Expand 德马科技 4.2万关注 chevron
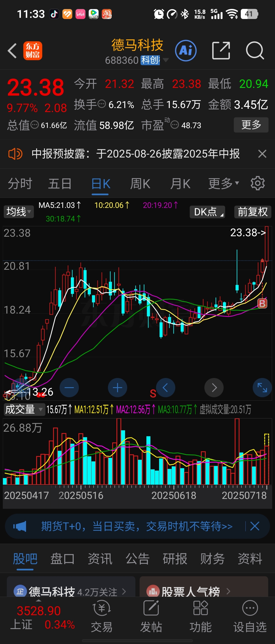Image resolution: width=275 pixels, height=644 pixels. point(124,591)
